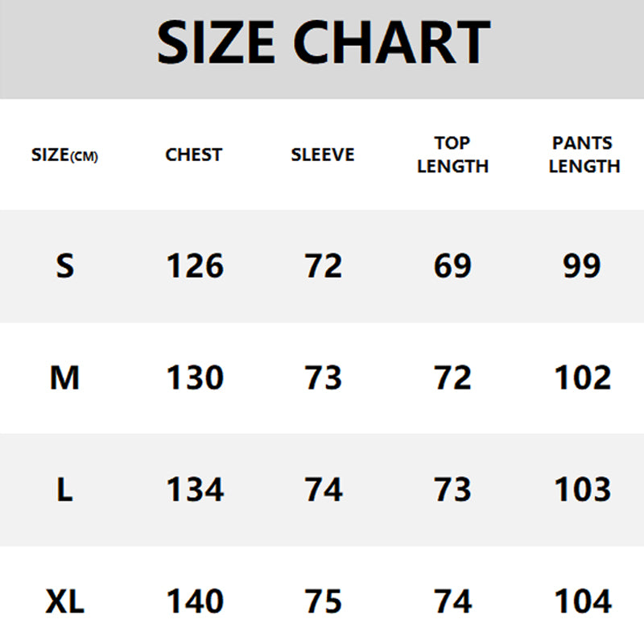This screenshot has height=644, width=644.
Task: Select the S size row label
Action: [65, 266]
